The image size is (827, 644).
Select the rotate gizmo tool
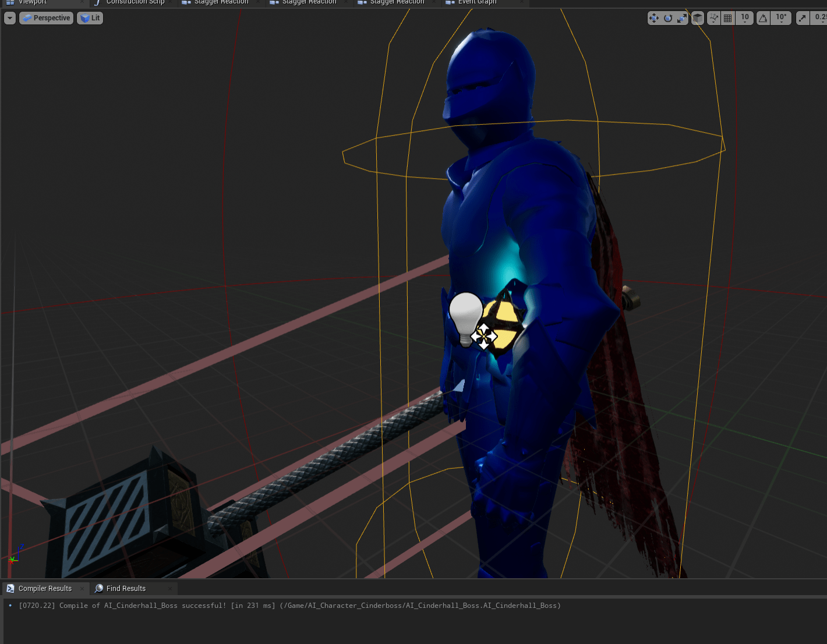click(668, 18)
